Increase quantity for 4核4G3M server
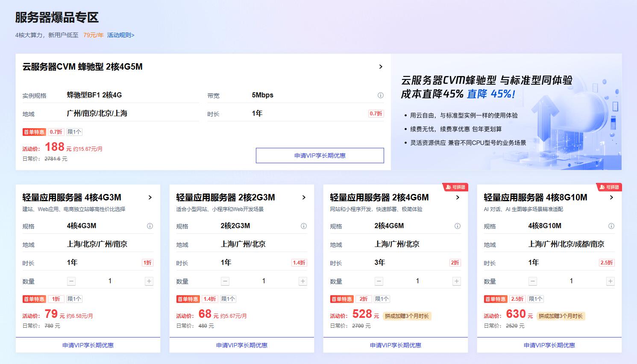 pyautogui.click(x=149, y=281)
